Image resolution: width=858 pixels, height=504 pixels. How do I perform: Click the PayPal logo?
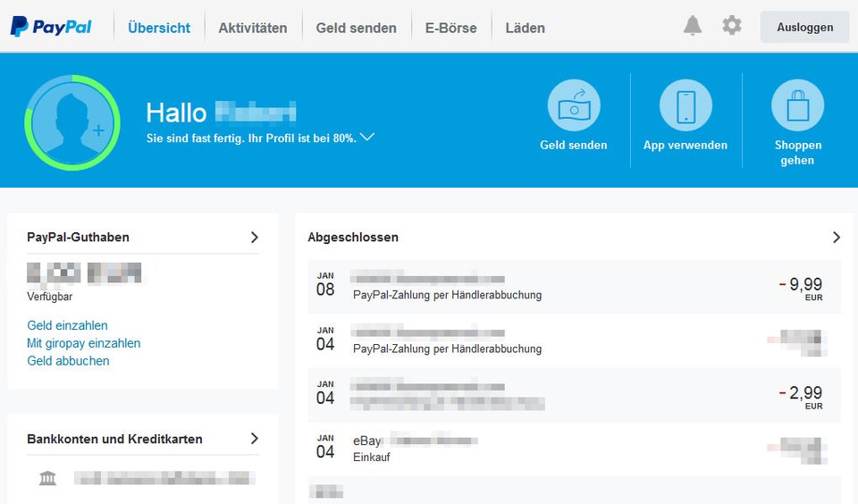pos(51,27)
